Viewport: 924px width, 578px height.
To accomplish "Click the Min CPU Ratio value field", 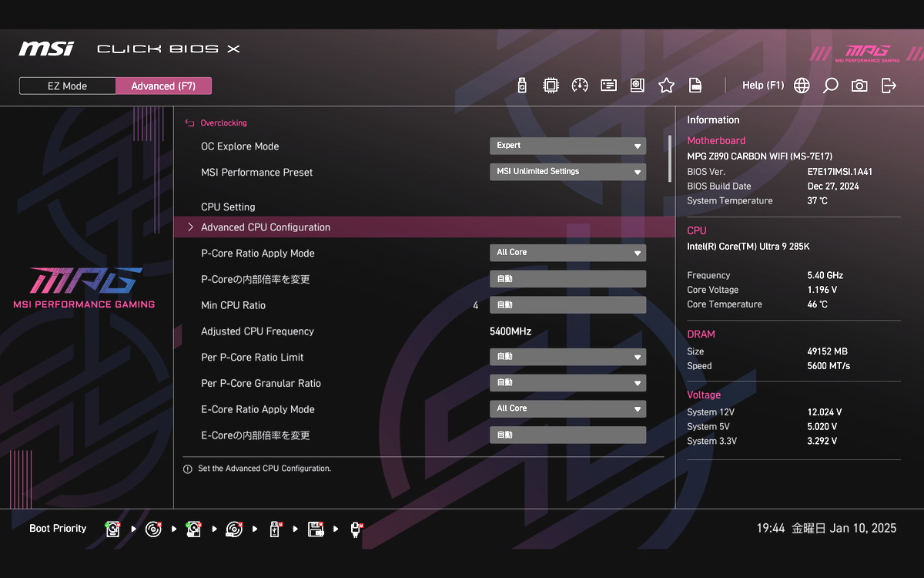I will 567,305.
